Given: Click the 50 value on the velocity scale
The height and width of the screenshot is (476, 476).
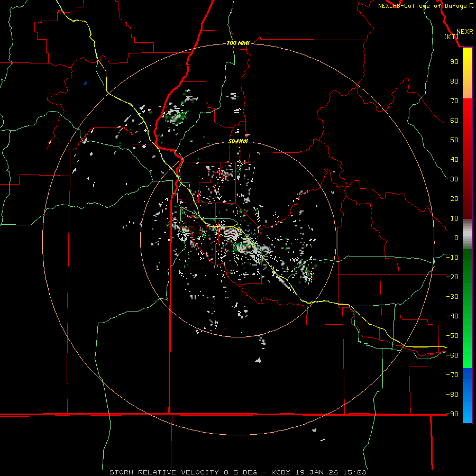Looking at the screenshot, I should [454, 140].
